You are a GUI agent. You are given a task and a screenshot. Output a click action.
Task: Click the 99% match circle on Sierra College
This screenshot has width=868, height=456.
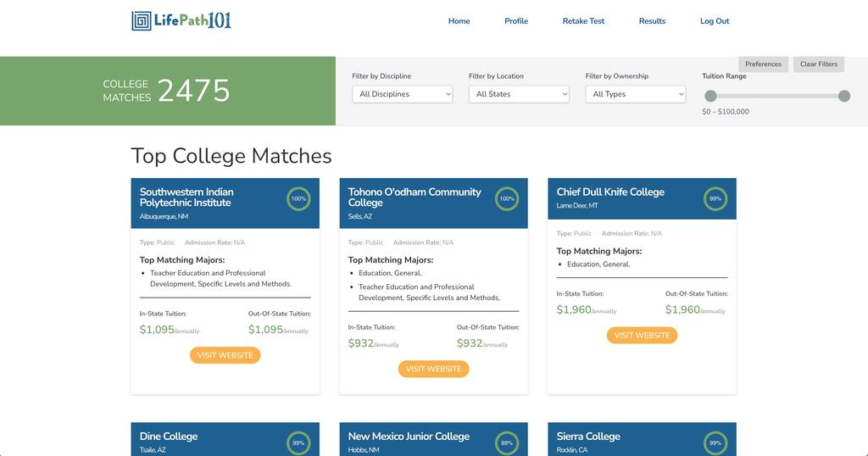(715, 442)
